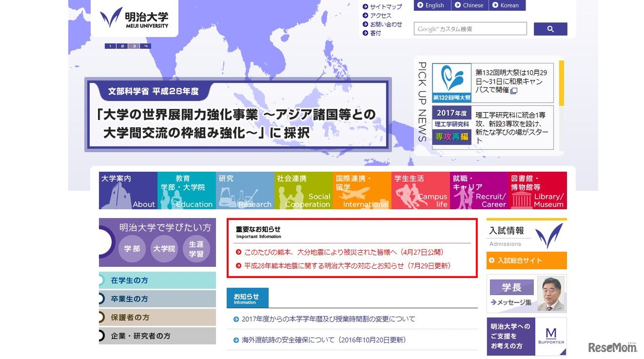
Task: Open the 社会連携 Social Cooperation menu
Action: click(303, 190)
